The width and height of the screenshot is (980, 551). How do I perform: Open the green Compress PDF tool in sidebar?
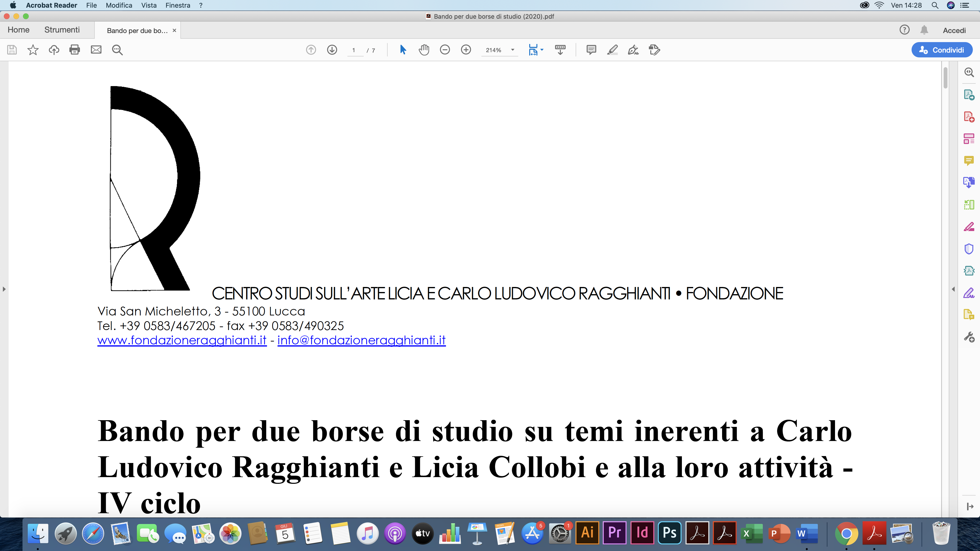[969, 204]
